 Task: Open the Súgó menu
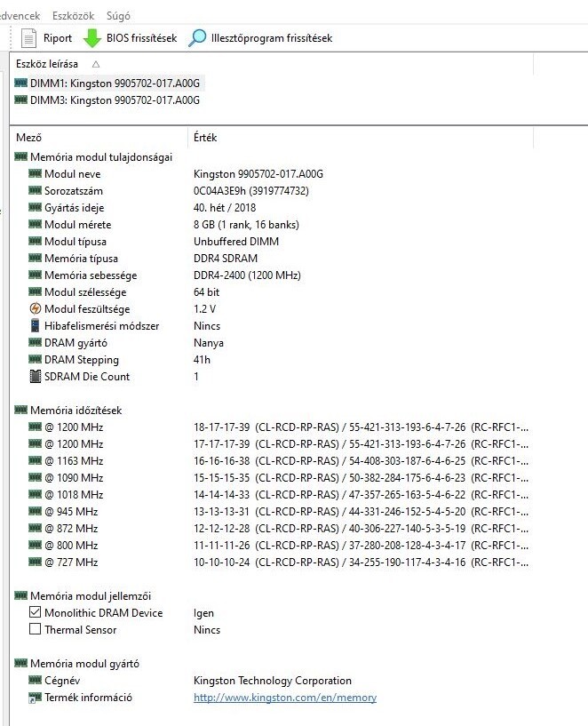pos(118,16)
